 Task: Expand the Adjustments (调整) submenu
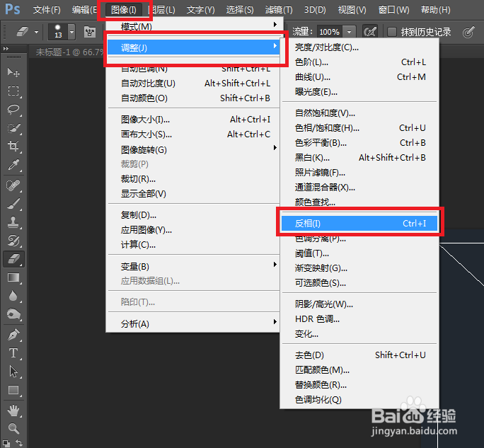coord(194,47)
